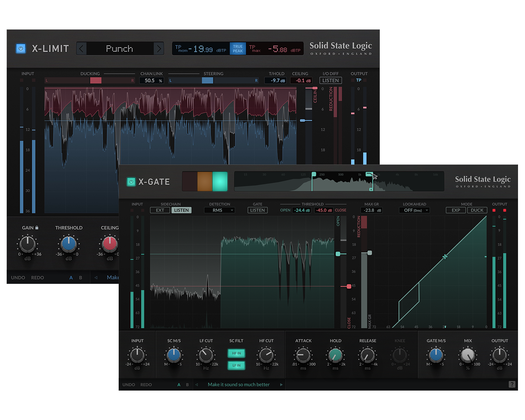Click the low-frequency filter handle in the X-GATE spectrum
525x420 pixels.
[314, 174]
